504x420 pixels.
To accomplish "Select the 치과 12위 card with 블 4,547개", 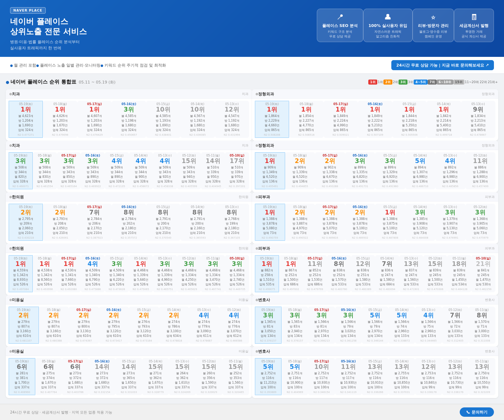I will coord(231,119).
